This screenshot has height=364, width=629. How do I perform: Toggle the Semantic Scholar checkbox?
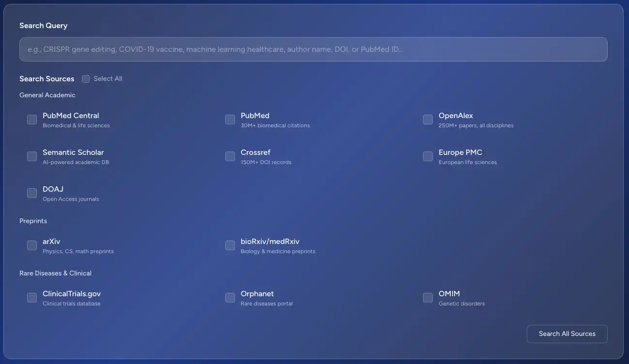32,156
